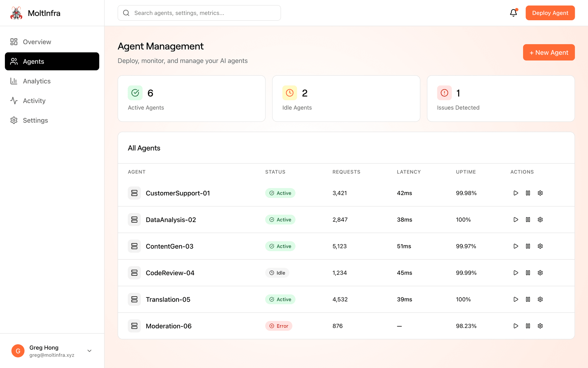Screen dimensions: 588x368
Task: Open settings gear for DataAnalysis-02
Action: click(x=540, y=220)
